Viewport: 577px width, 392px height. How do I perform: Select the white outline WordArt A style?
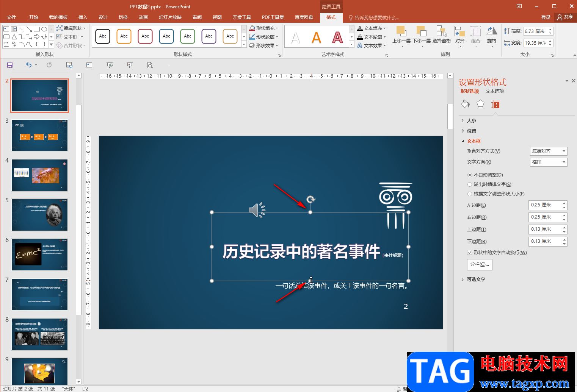[295, 37]
